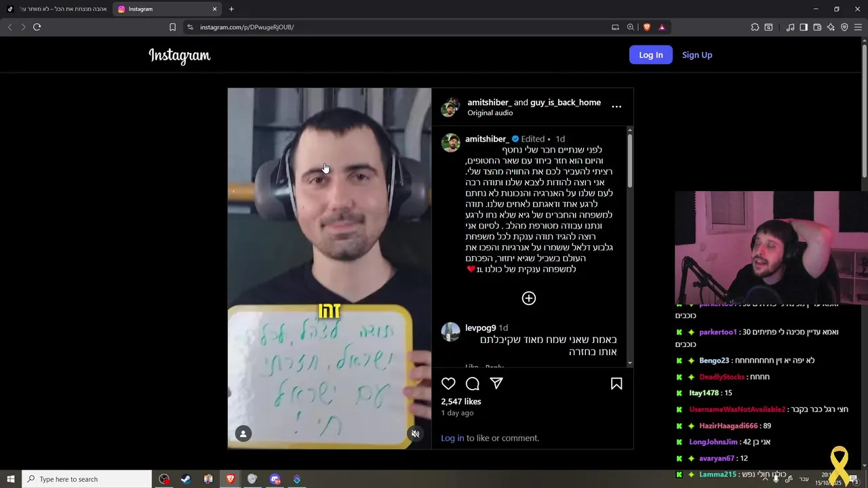Open Brave VPN shield icon
This screenshot has height=488, width=868.
[844, 27]
